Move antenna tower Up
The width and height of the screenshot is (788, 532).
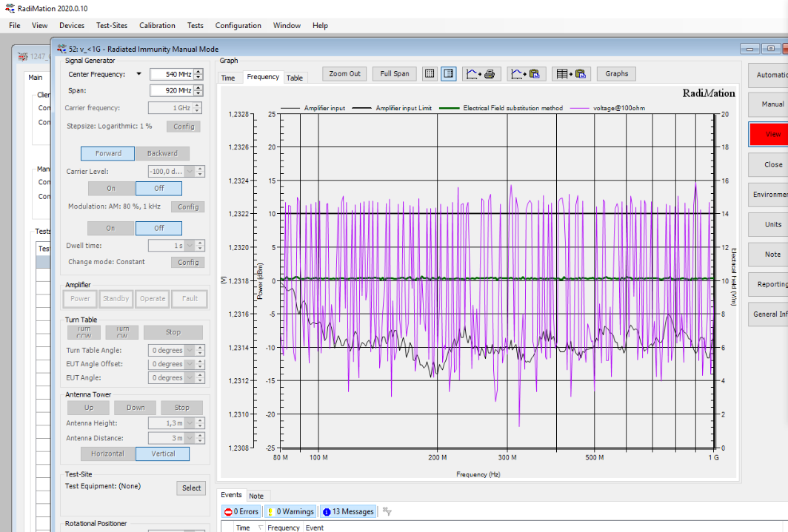click(89, 408)
